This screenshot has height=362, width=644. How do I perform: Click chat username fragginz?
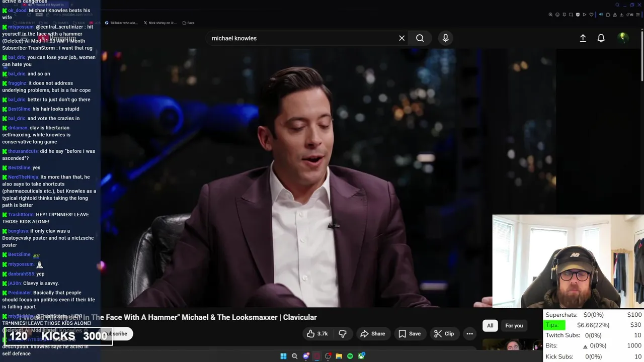point(17,83)
